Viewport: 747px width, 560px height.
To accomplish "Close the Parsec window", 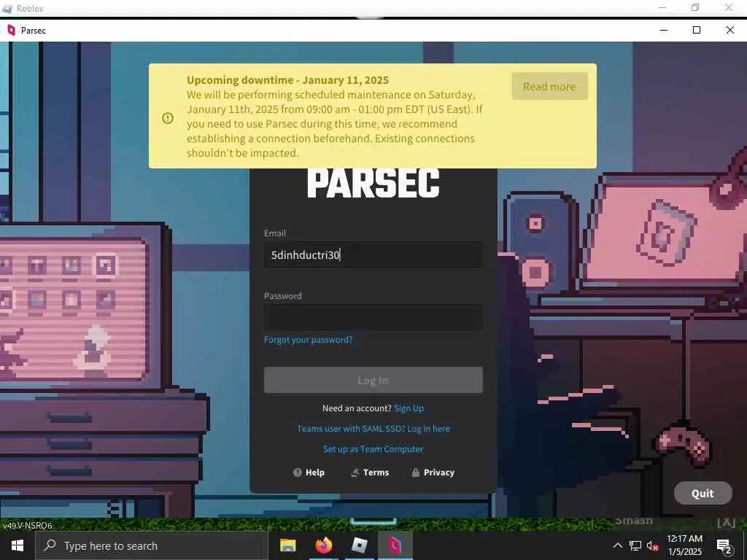I will (729, 30).
